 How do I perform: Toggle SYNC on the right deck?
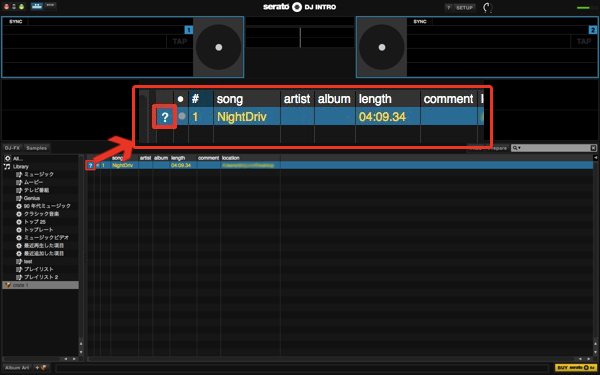(x=420, y=21)
